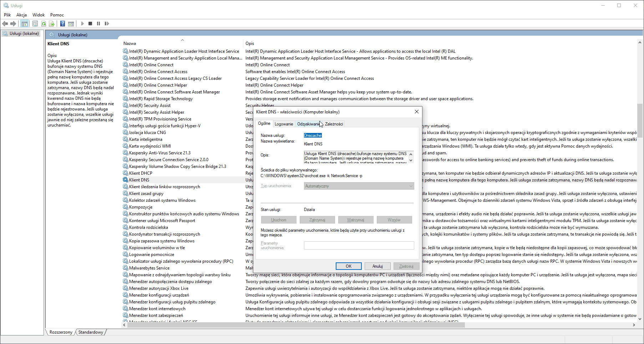Switch to the Logowanie tab
This screenshot has height=344, width=644.
click(284, 124)
